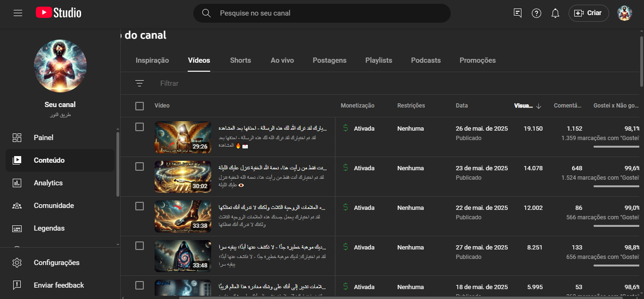Screen dimensions: 644x299
Task: Open the 30:02 video thumbnail
Action: point(183,177)
